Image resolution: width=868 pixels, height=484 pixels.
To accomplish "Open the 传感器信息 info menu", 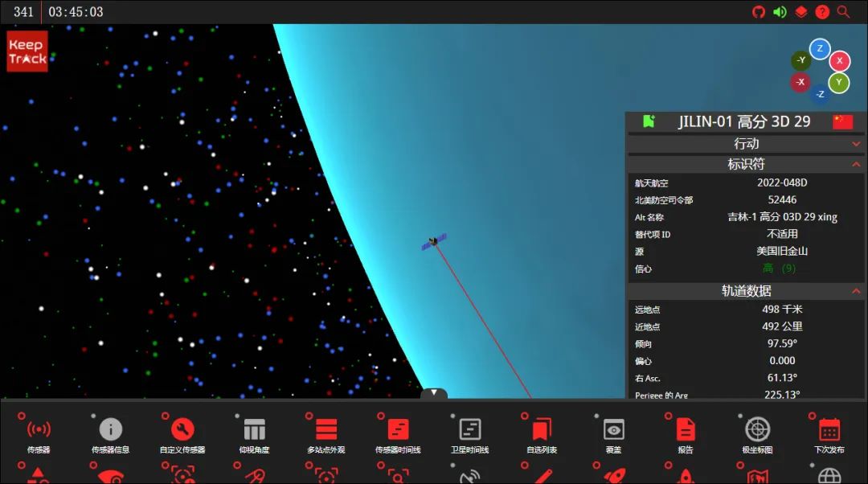I will click(x=110, y=434).
